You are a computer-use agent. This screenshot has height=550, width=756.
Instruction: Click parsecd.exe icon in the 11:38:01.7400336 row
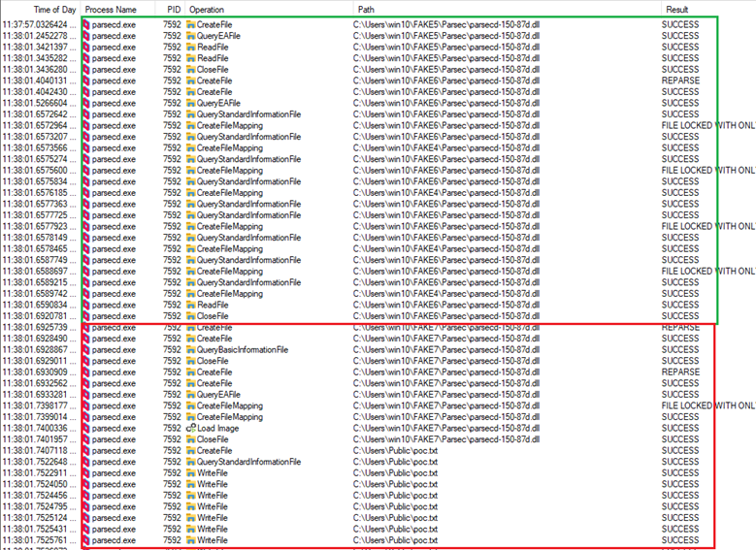click(86, 428)
